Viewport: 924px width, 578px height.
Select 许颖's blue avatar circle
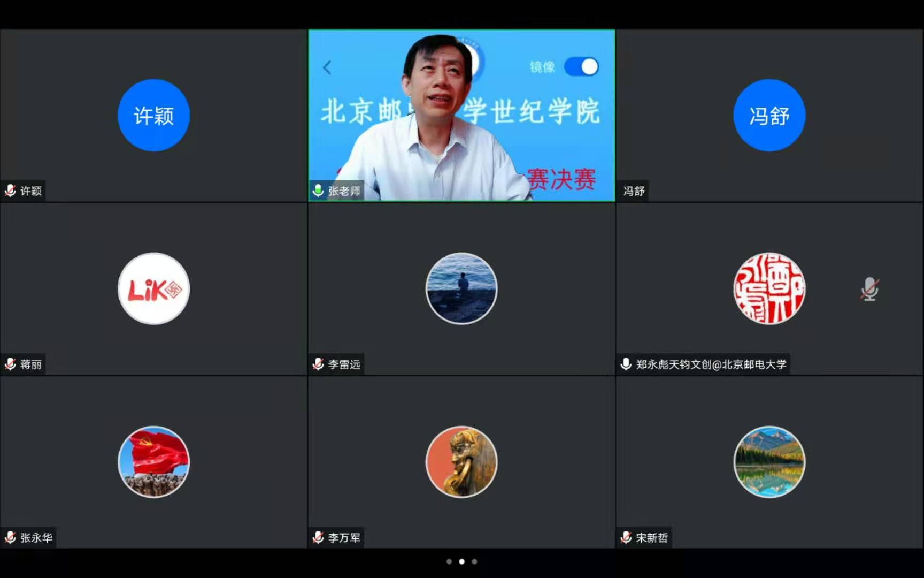153,116
